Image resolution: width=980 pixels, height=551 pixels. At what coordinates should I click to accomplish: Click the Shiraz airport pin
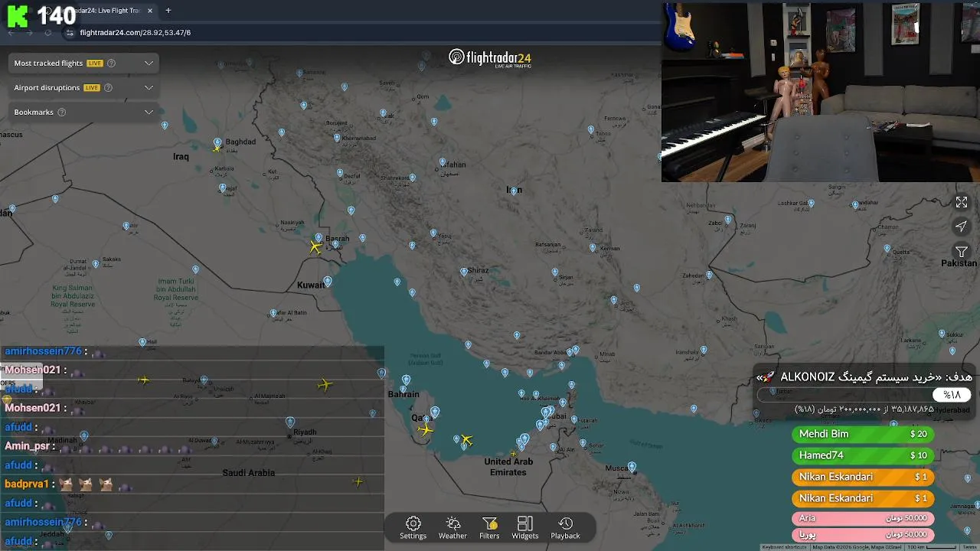(464, 272)
